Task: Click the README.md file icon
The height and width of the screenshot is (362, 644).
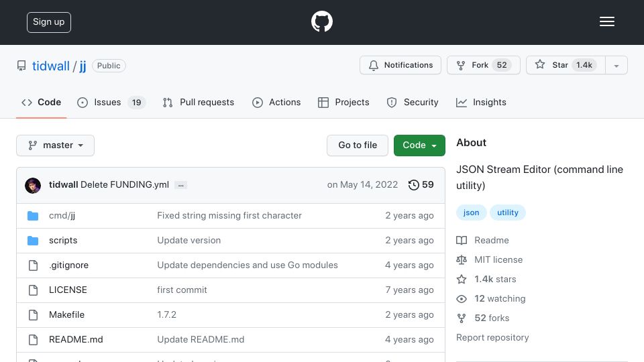Action: pos(34,340)
